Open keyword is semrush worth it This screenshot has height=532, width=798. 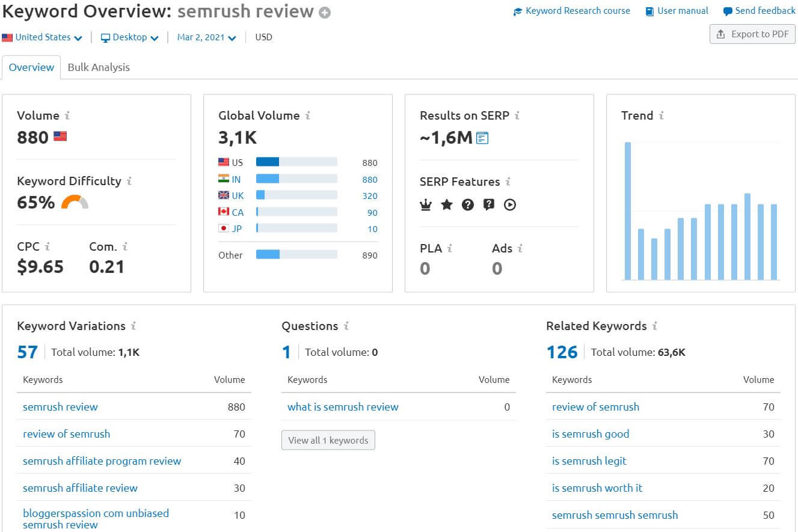(x=597, y=488)
